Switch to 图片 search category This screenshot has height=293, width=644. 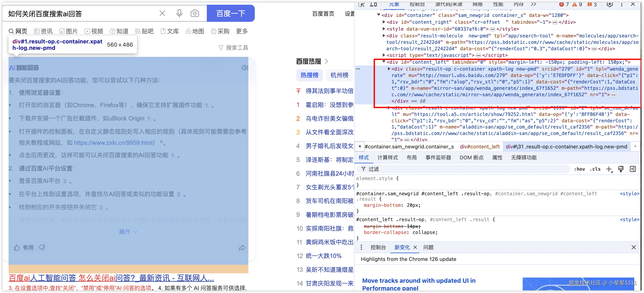[x=69, y=31]
